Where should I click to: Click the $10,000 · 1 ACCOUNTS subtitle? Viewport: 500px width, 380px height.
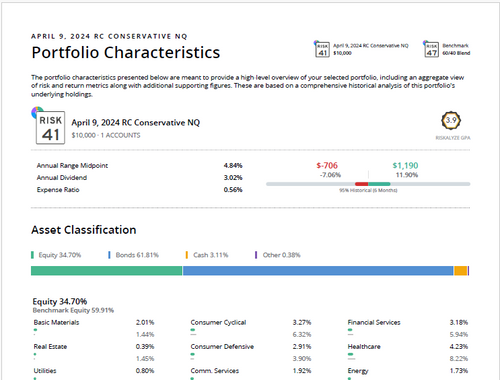[x=106, y=135]
